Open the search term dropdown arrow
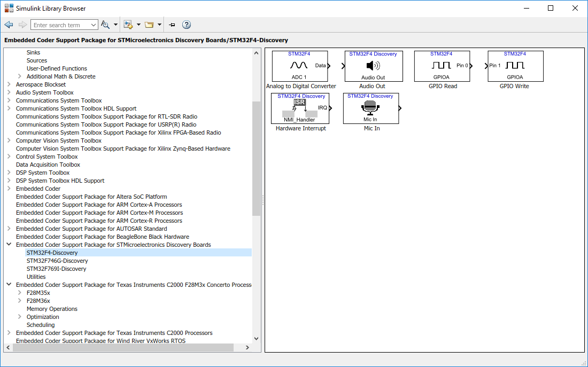The height and width of the screenshot is (367, 588). [94, 25]
